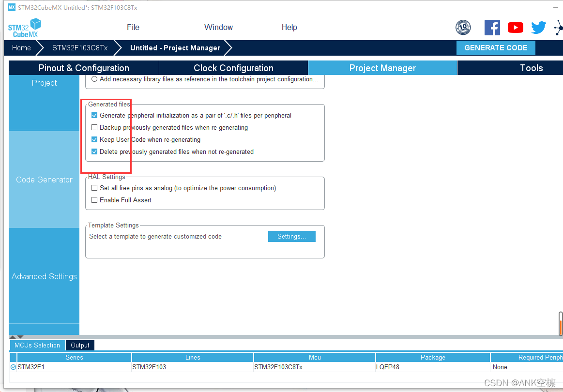
Task: Enable 'Set all free pins as analog'
Action: pos(94,188)
